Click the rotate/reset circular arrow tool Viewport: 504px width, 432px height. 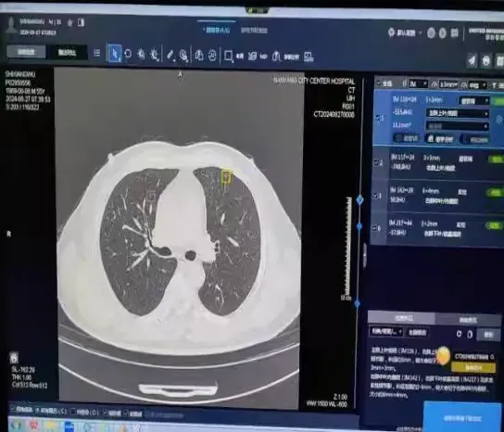(128, 54)
